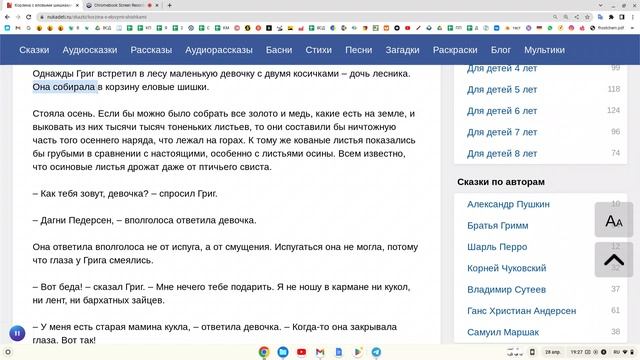The height and width of the screenshot is (360, 640).
Task: Click the scroll-to-top chevron button
Action: pos(614,260)
